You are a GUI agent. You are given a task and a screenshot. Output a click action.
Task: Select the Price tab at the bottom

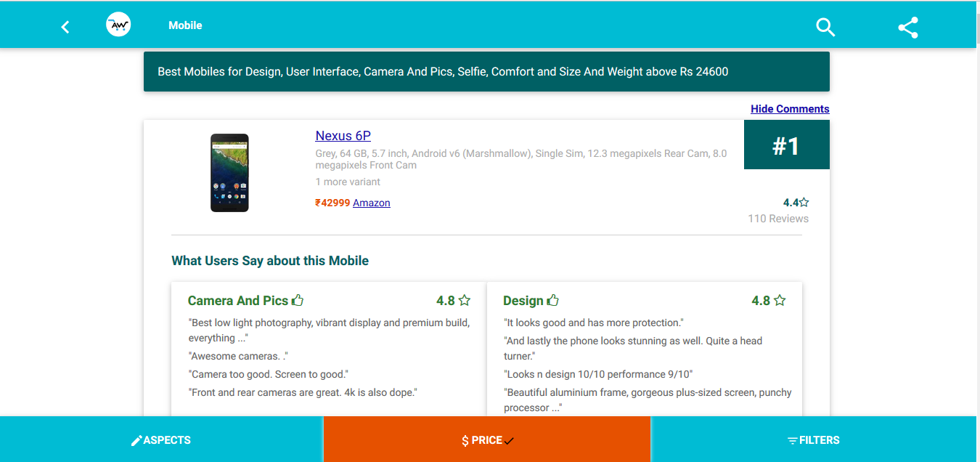coord(487,439)
